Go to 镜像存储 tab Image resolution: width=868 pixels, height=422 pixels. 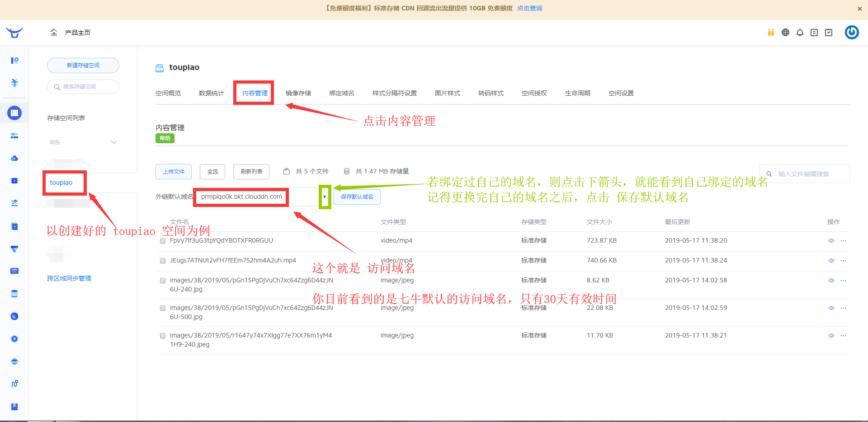(x=298, y=93)
